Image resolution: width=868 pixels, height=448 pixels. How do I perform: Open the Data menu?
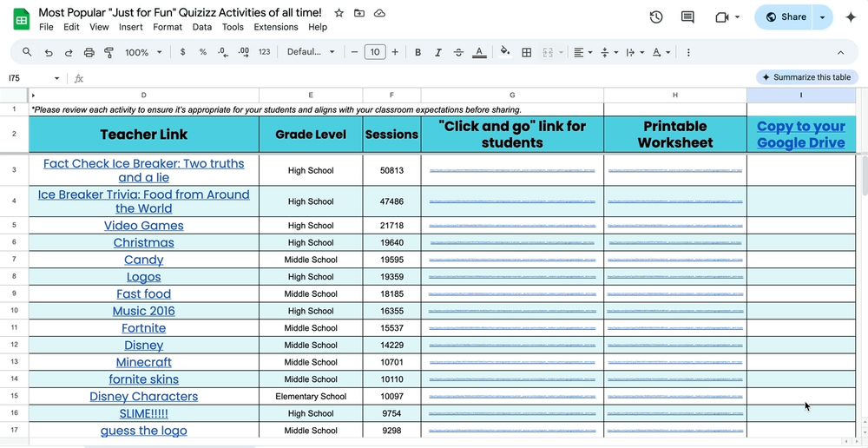(x=202, y=27)
